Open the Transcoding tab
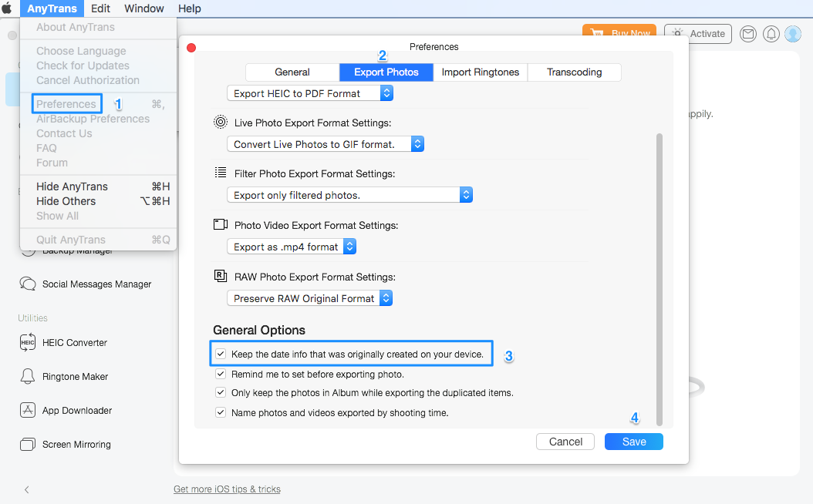This screenshot has width=813, height=504. [575, 72]
